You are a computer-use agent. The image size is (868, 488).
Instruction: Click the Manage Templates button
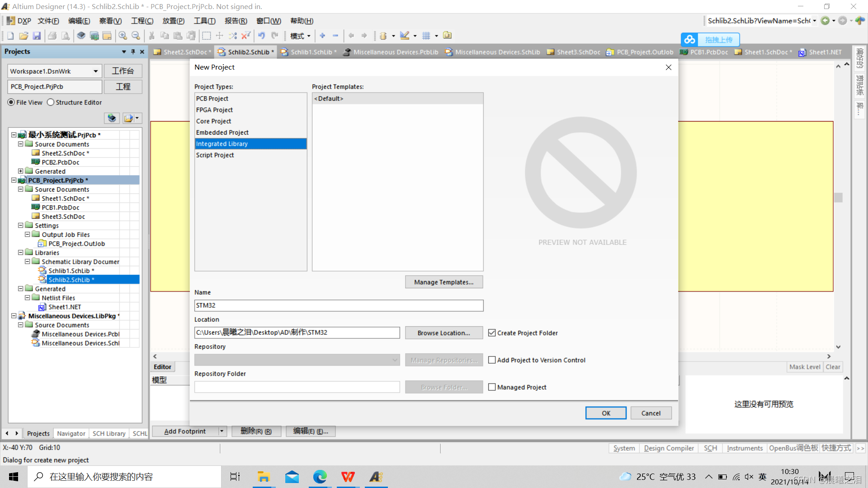[x=443, y=282]
